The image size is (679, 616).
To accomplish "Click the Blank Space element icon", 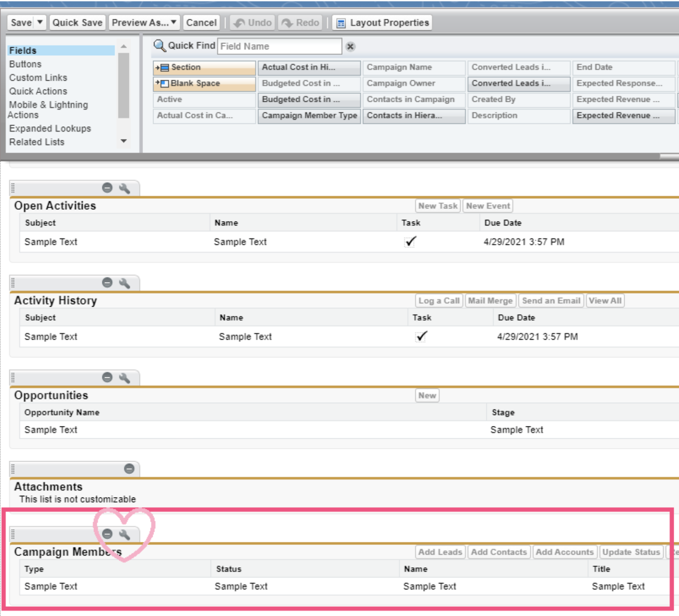I will [x=162, y=83].
